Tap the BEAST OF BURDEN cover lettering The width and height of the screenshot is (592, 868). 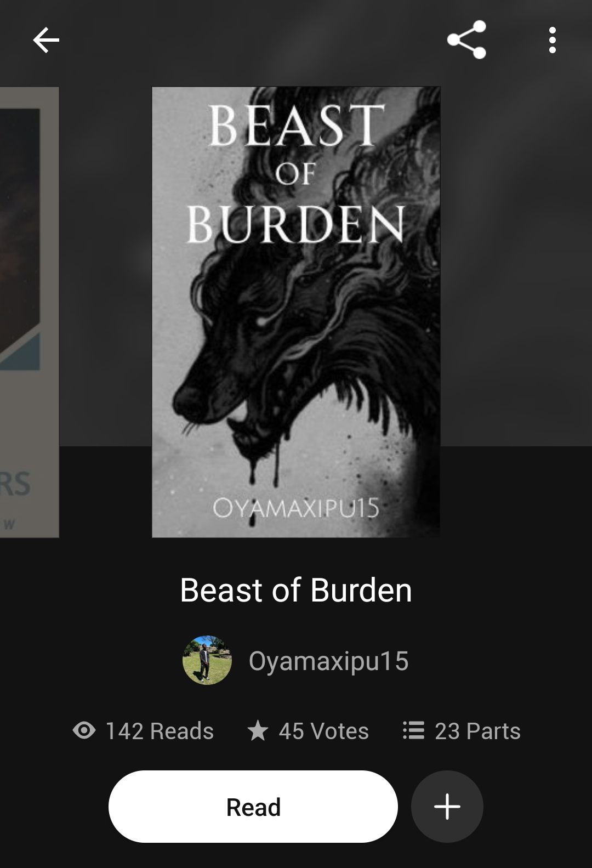[x=296, y=173]
